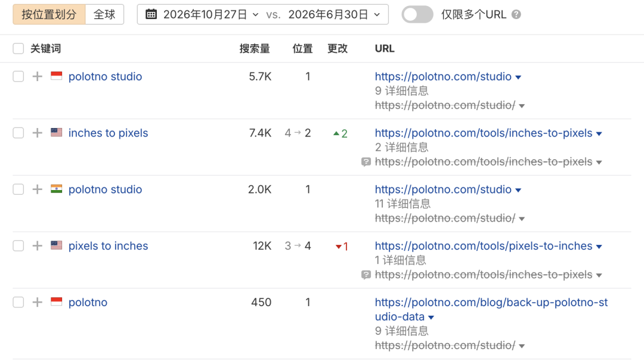Sort by 更改 column header

tap(338, 48)
